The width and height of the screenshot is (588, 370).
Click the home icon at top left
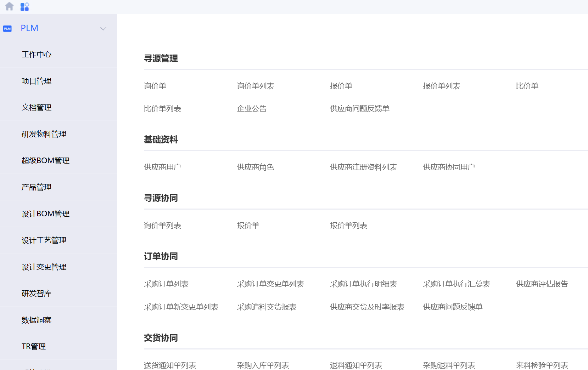[x=10, y=6]
